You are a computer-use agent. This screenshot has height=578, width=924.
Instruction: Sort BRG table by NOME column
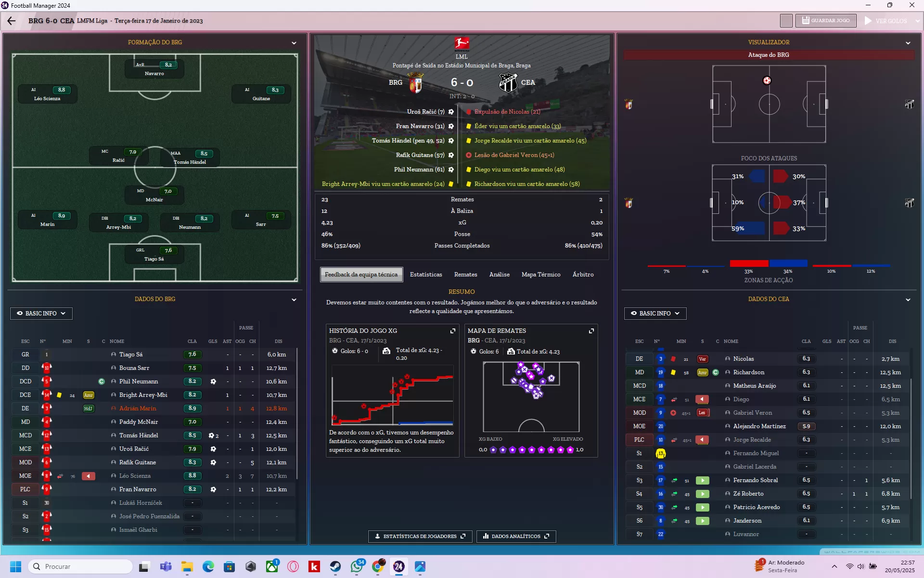pos(117,342)
